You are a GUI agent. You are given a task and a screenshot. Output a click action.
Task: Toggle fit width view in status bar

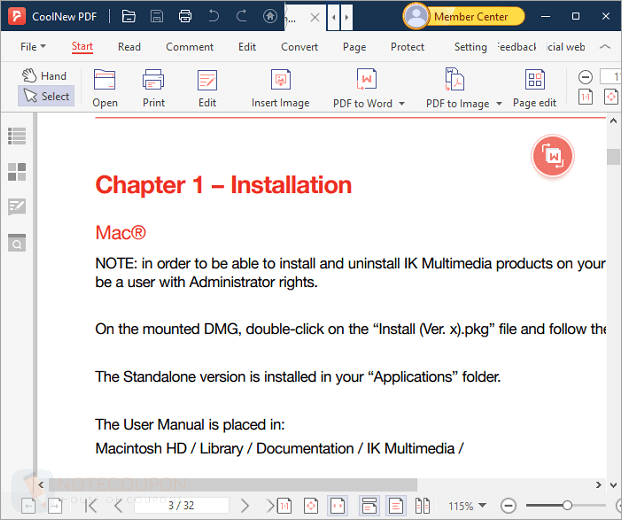click(338, 506)
